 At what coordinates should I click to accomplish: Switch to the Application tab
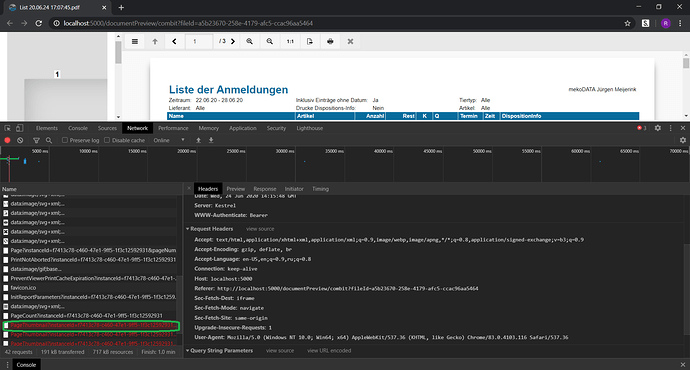242,128
